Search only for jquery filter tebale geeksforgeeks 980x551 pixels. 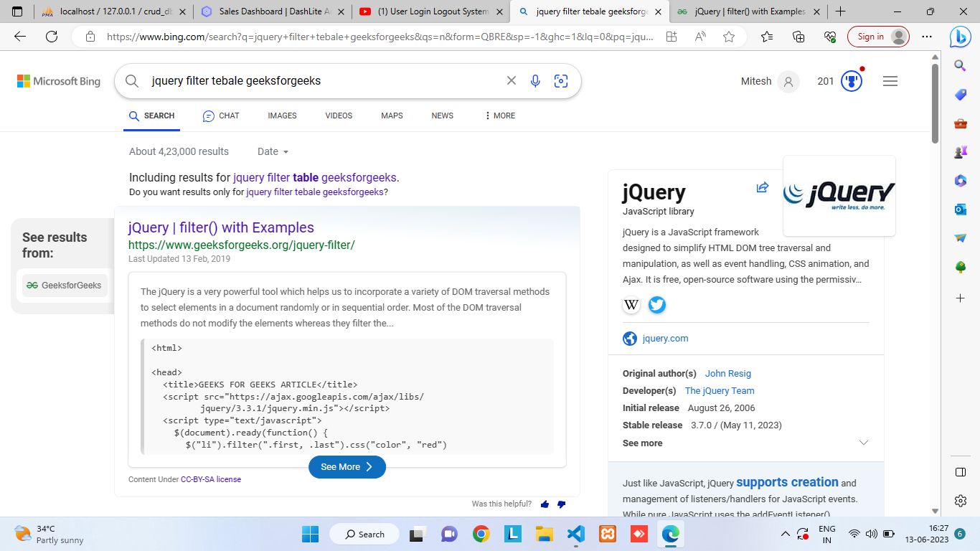tap(315, 192)
